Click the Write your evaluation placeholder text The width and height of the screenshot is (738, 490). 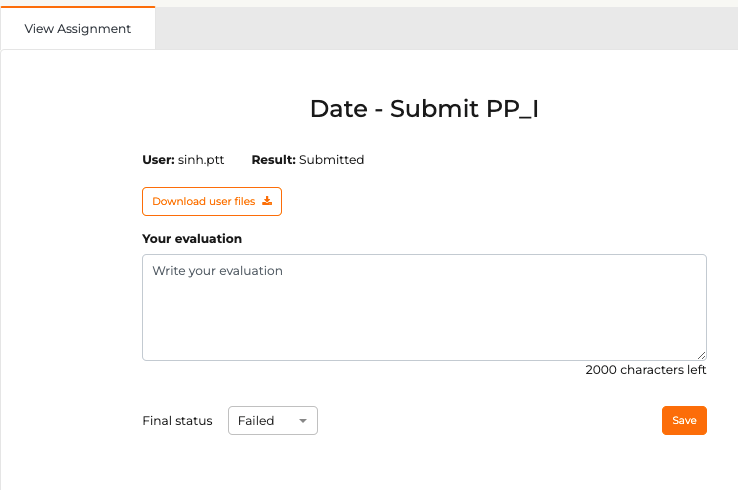click(217, 271)
